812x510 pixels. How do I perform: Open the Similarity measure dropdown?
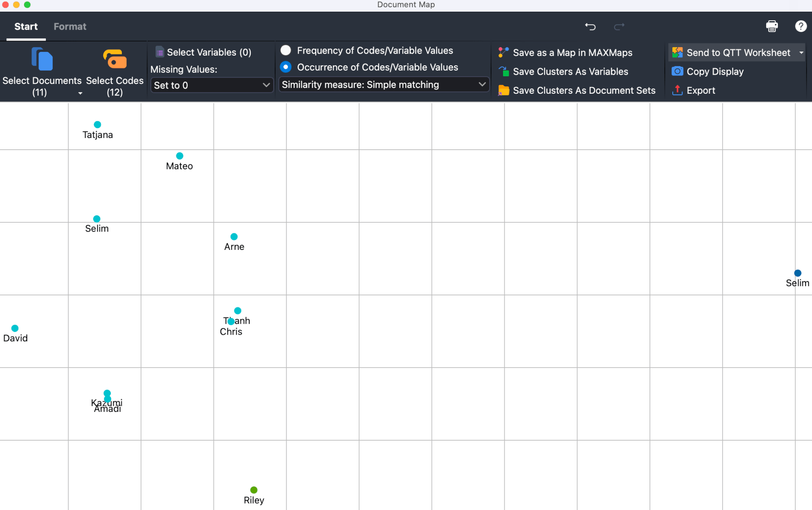(384, 84)
